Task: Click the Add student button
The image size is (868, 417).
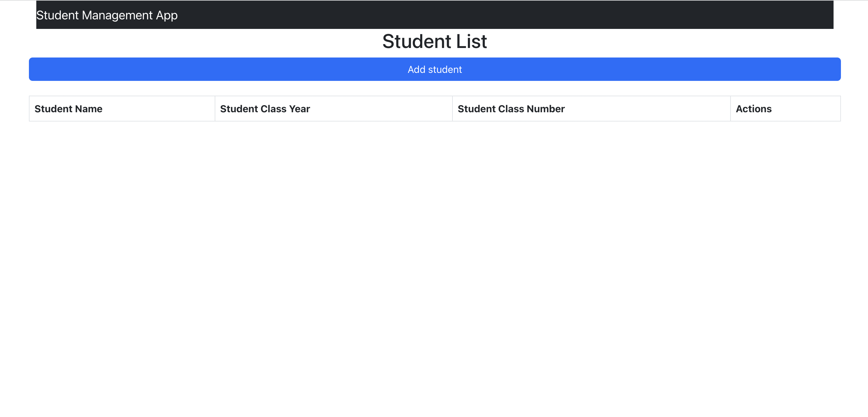Action: point(435,69)
